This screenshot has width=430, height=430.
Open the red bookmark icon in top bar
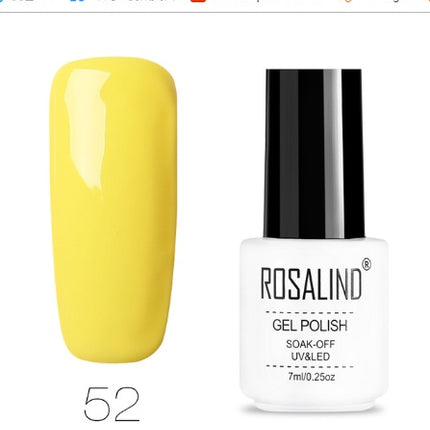pyautogui.click(x=198, y=1)
